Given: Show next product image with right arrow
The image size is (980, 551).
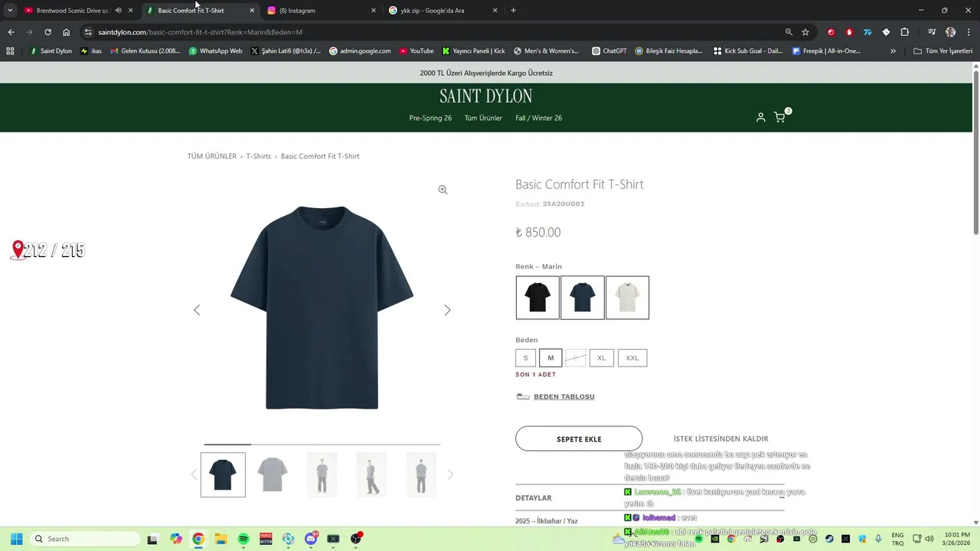Looking at the screenshot, I should tap(447, 310).
